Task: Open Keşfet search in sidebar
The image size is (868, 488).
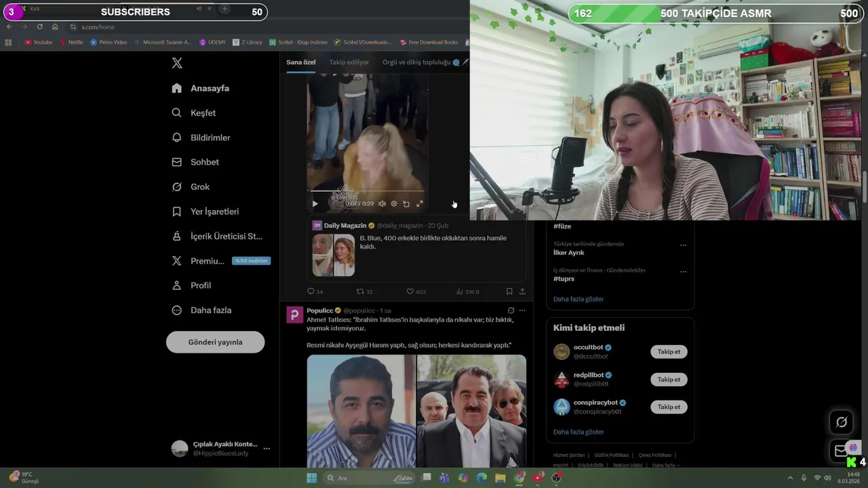Action: (194, 113)
